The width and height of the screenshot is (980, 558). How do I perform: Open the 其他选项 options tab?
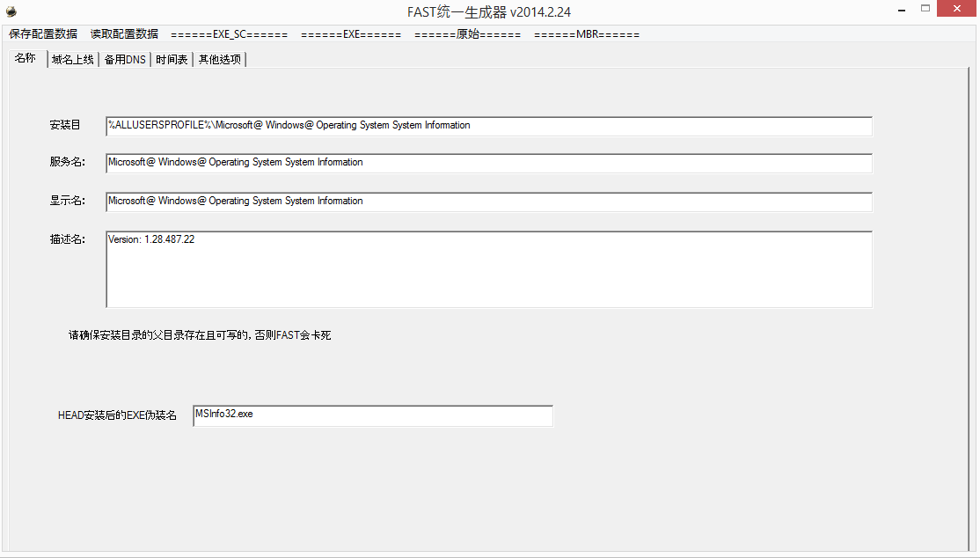[x=219, y=59]
